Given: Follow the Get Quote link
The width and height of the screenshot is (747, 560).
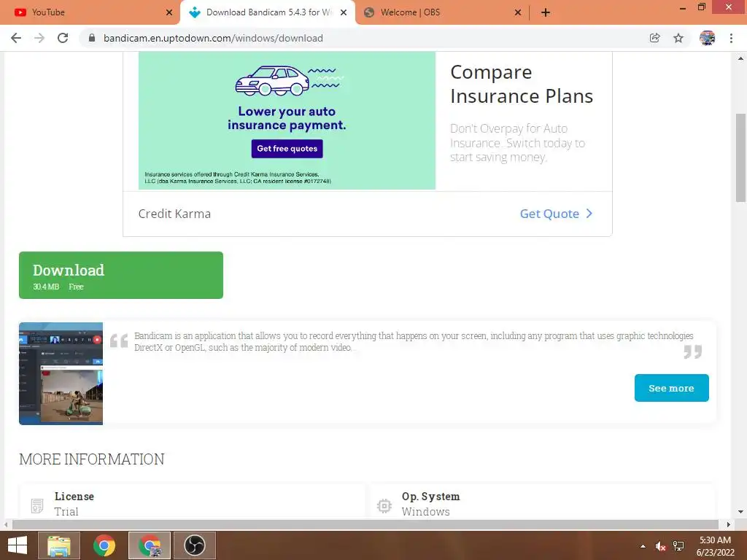Looking at the screenshot, I should click(x=556, y=214).
